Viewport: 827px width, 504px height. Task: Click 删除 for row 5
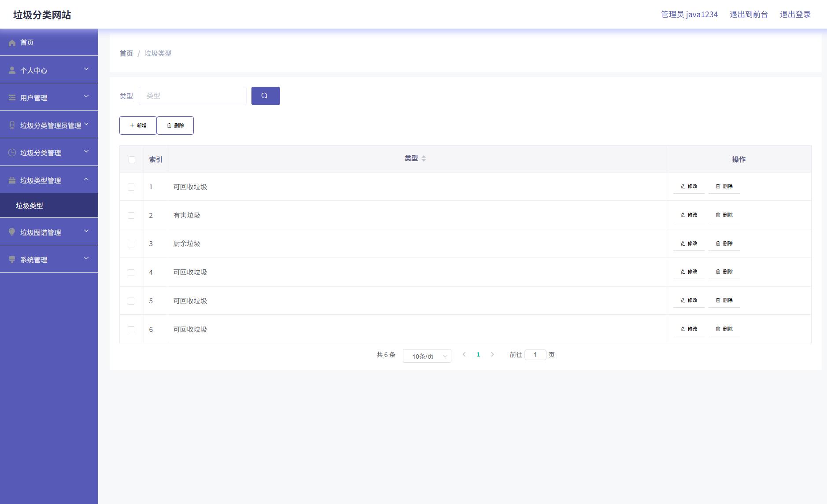click(724, 300)
